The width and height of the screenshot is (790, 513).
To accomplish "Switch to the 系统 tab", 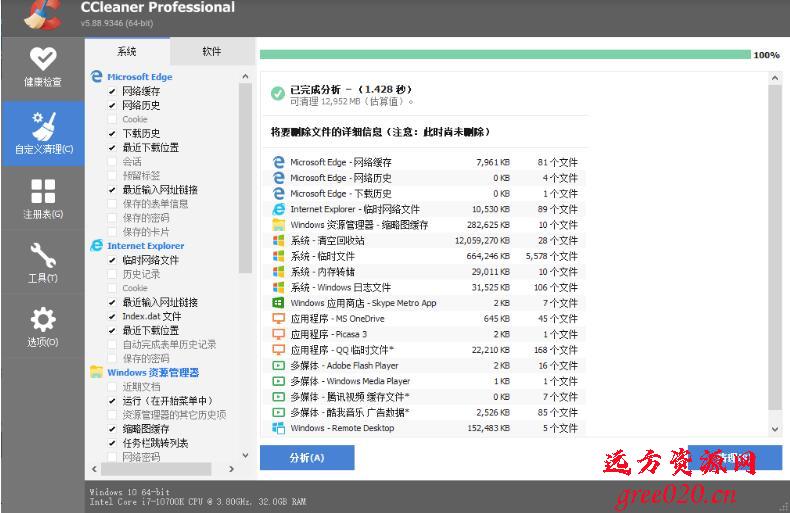I will click(127, 51).
